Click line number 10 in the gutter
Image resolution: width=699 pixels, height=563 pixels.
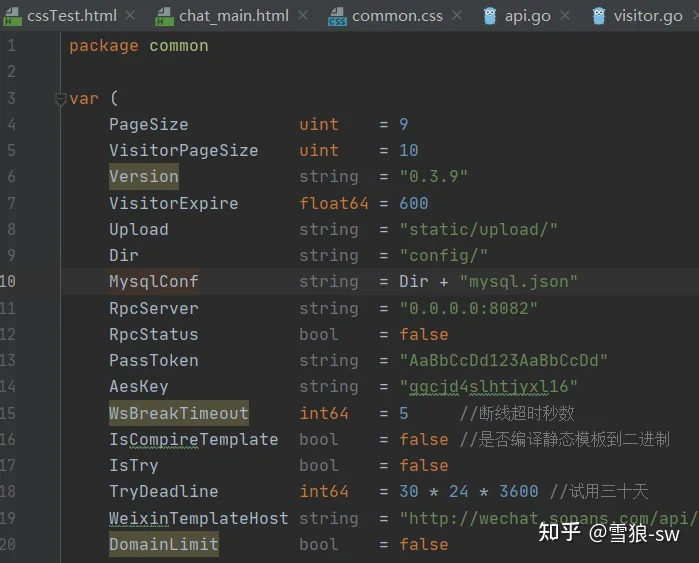click(8, 281)
